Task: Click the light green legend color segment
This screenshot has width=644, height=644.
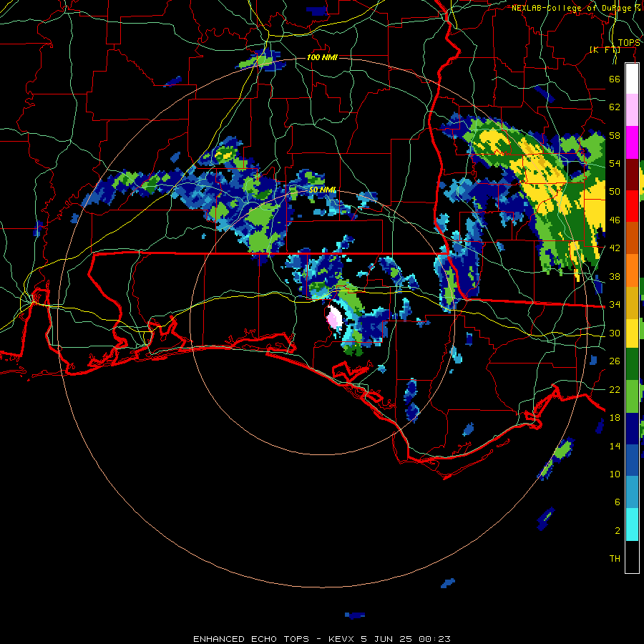Action: (632, 396)
